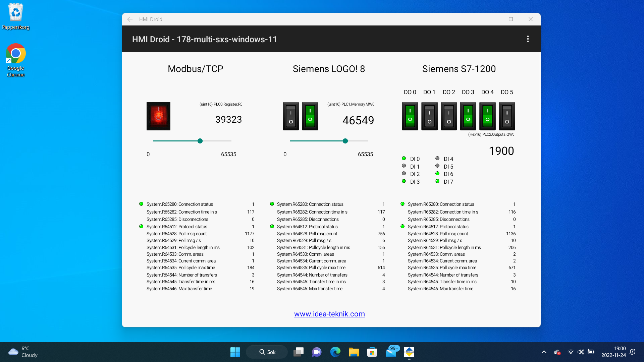Toggle the DO 0 switch
This screenshot has width=644, height=362.
tap(410, 116)
